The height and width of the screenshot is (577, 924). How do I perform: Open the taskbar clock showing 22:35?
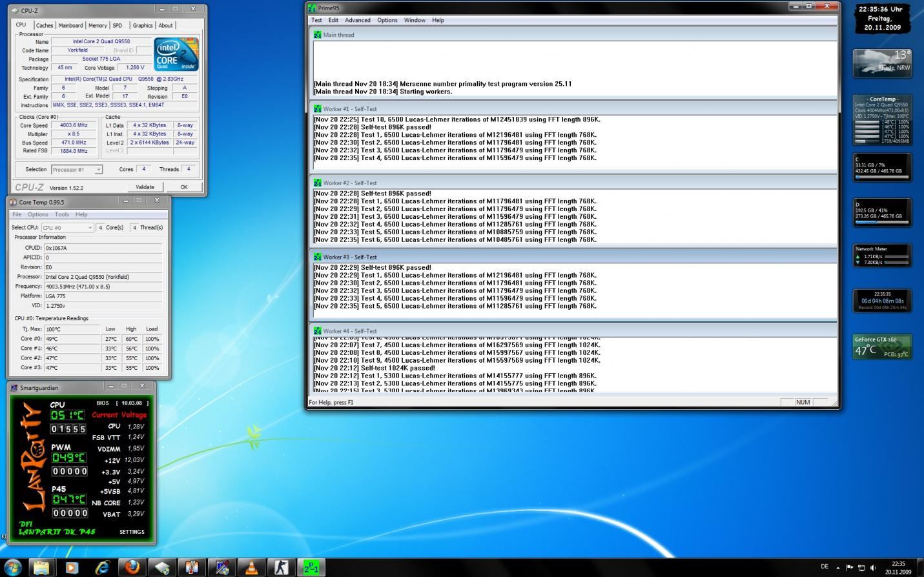click(x=898, y=567)
